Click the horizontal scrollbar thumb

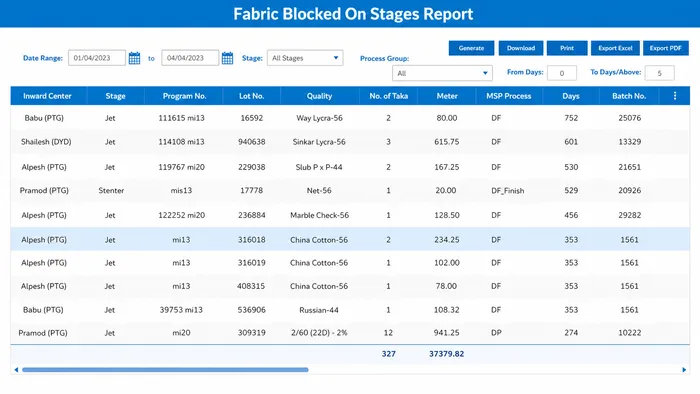click(x=165, y=369)
